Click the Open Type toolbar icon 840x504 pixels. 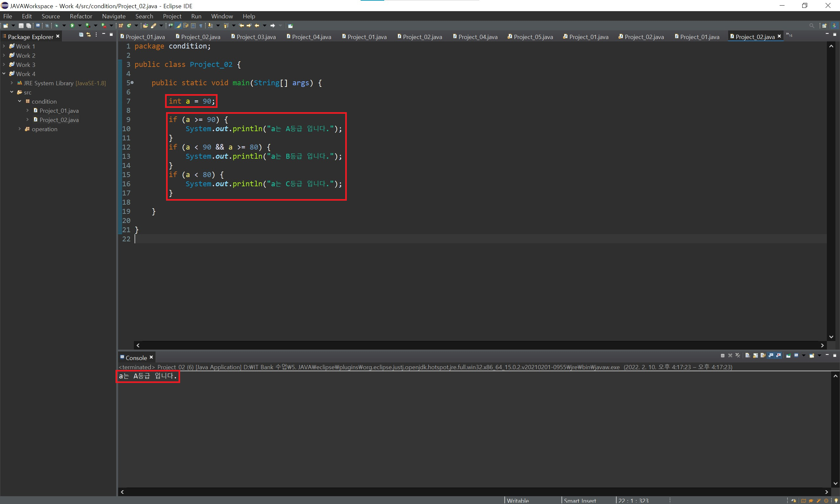click(145, 26)
